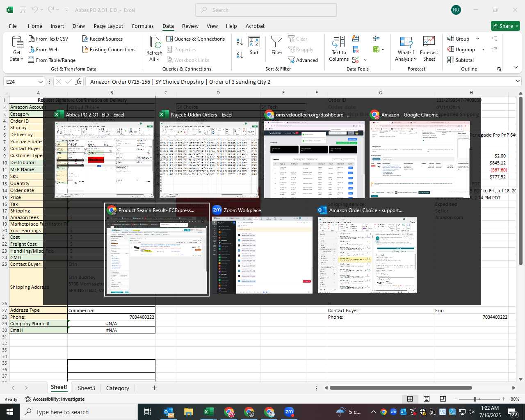Screen dimensions: 525x420
Task: Import data From Web
Action: pos(43,49)
